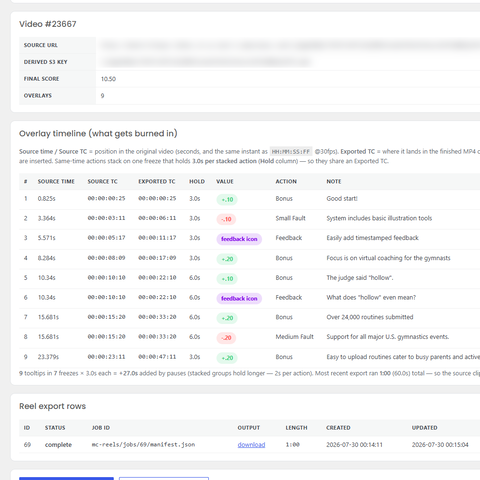
Task: Click the Source Time column header
Action: pos(56,181)
